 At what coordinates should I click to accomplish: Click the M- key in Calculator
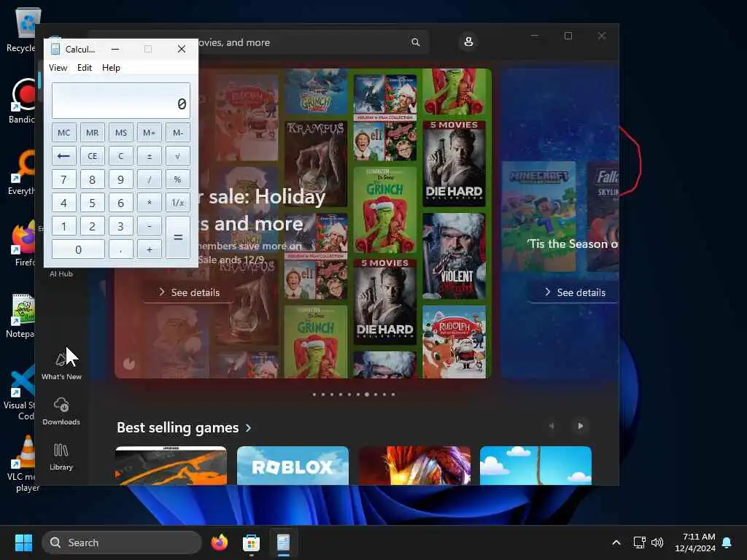[x=178, y=133]
